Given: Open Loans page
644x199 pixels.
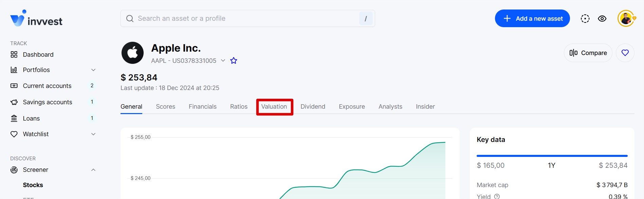Looking at the screenshot, I should [x=31, y=118].
